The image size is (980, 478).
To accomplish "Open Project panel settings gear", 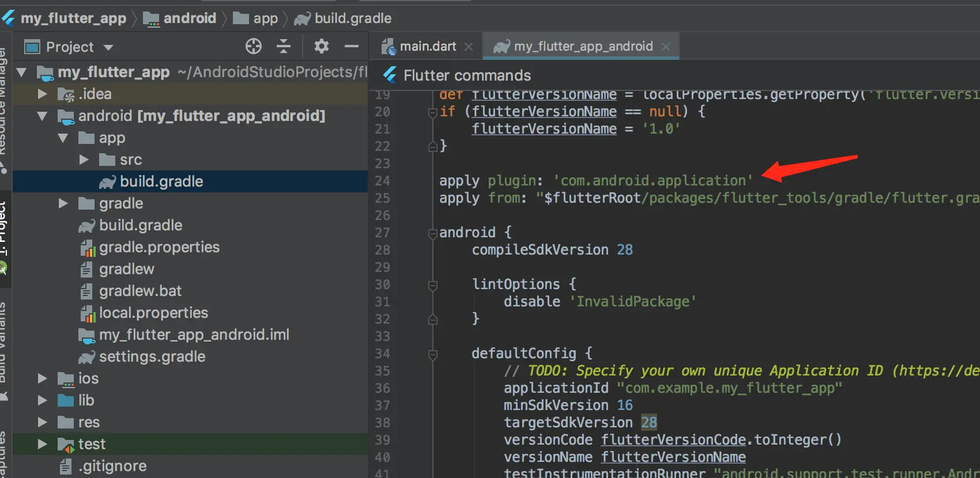I will (x=322, y=46).
